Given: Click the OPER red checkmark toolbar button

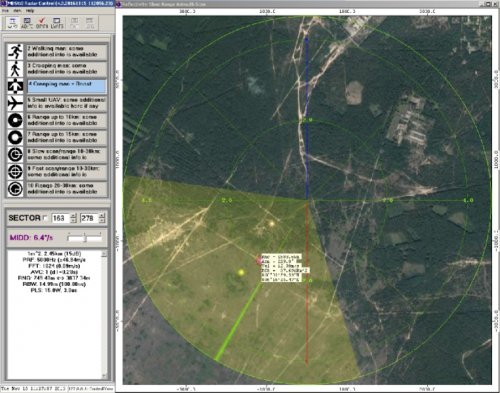Looking at the screenshot, I should [42, 23].
